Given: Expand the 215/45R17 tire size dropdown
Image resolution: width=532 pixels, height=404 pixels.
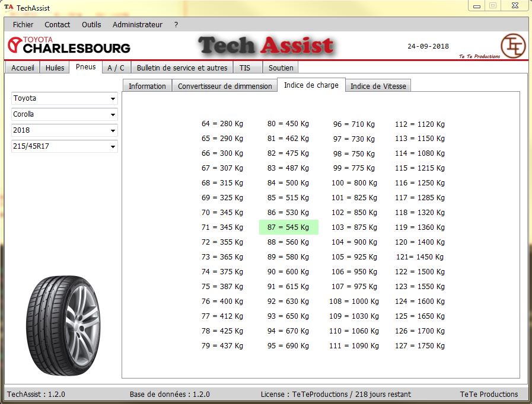Looking at the screenshot, I should (x=64, y=146).
